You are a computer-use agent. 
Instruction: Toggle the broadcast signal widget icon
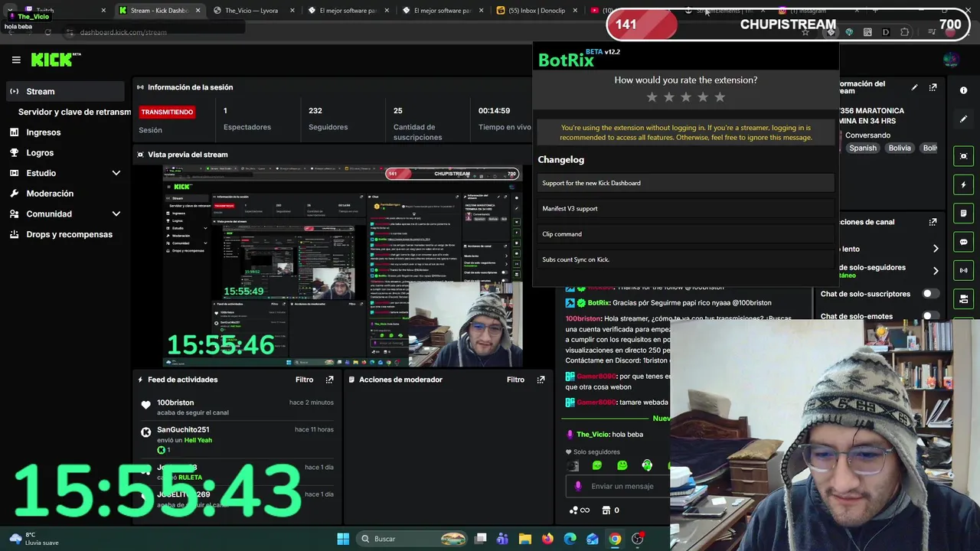pyautogui.click(x=963, y=270)
